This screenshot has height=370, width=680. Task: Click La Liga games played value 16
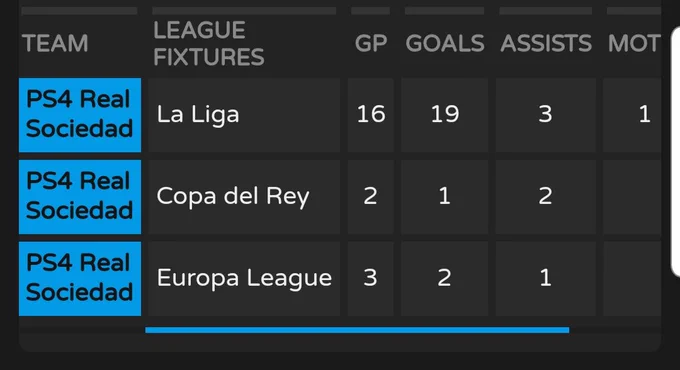click(371, 115)
